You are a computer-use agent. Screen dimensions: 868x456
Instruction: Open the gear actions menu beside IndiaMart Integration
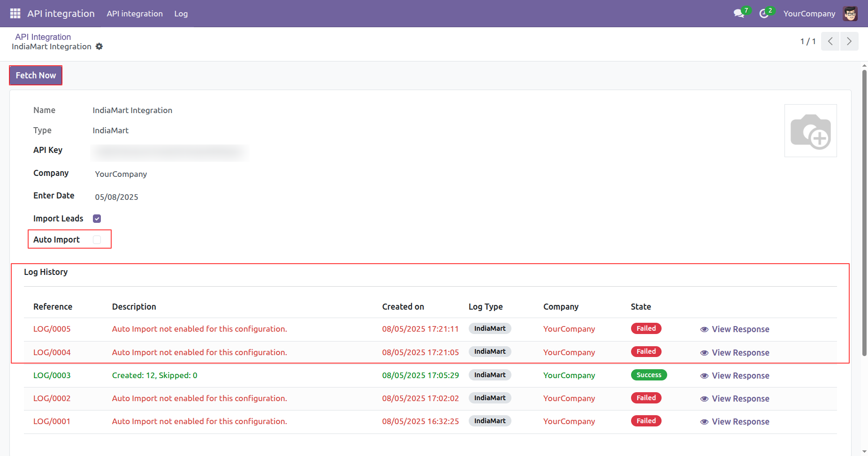coord(99,46)
